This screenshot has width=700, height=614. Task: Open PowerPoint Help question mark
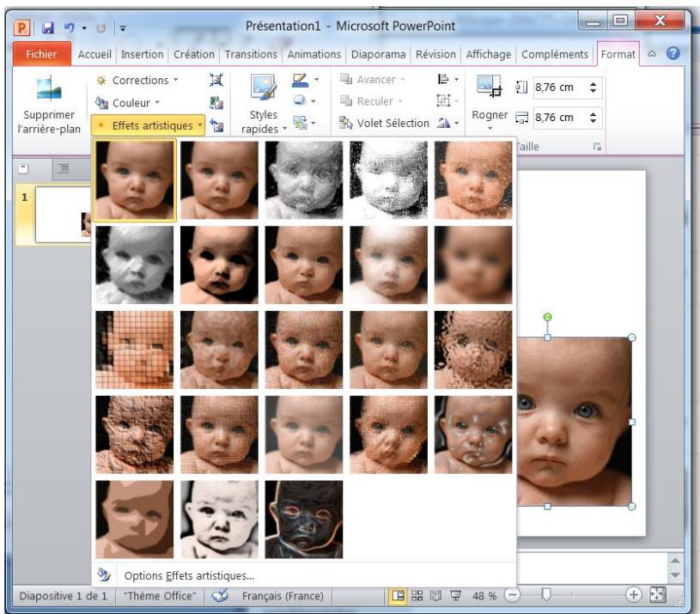673,53
